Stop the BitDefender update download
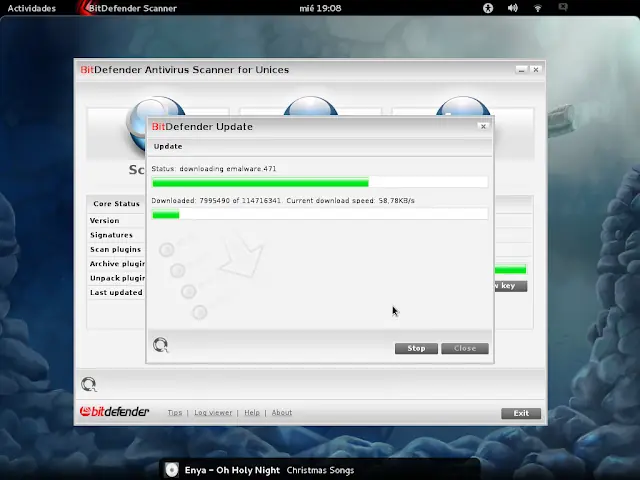The image size is (640, 480). pyautogui.click(x=416, y=348)
